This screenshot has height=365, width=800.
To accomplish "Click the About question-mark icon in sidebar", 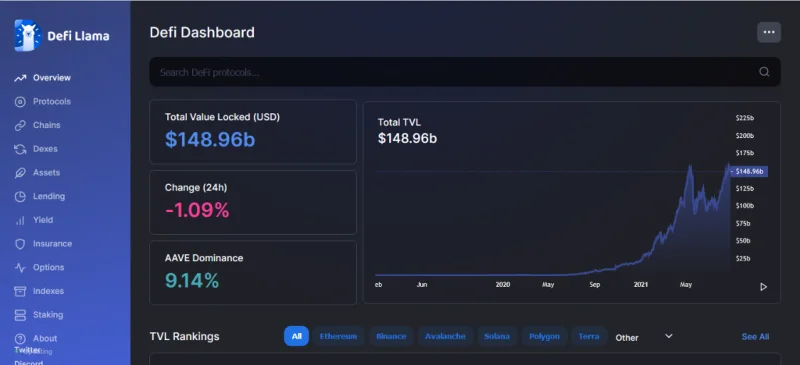I will pyautogui.click(x=20, y=339).
